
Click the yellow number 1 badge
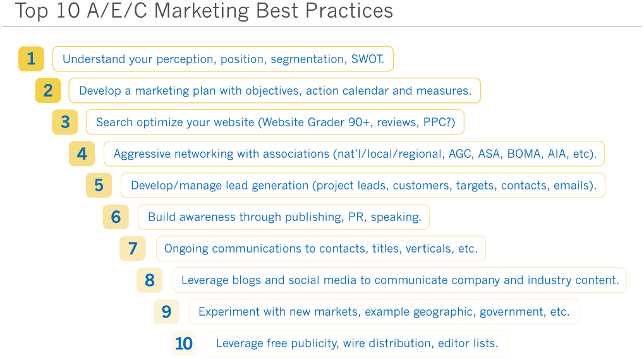[31, 59]
